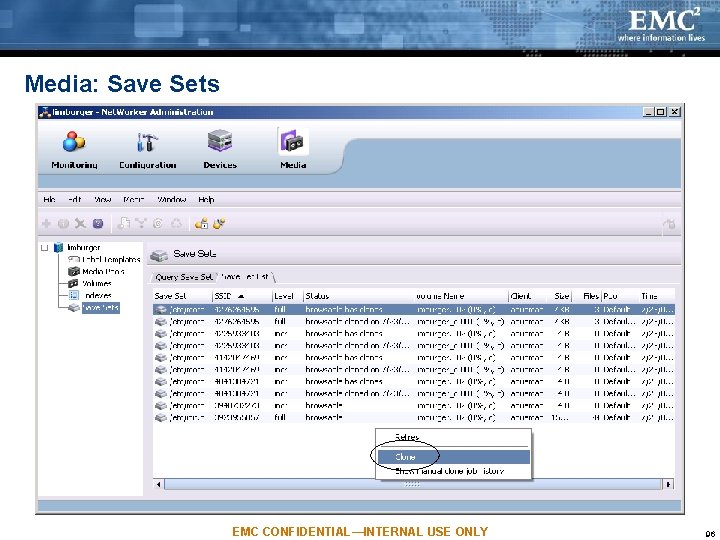The height and width of the screenshot is (540, 720).
Task: Click the yellow user with padlock icon
Action: point(202,224)
